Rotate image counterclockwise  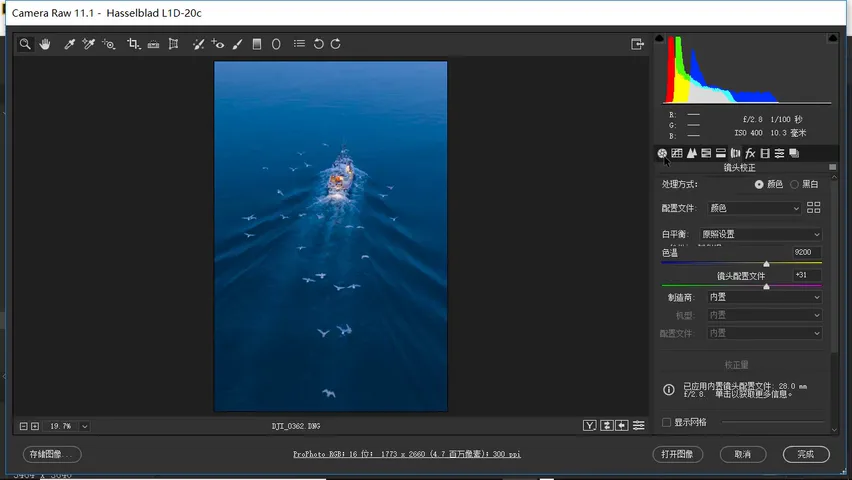(318, 44)
